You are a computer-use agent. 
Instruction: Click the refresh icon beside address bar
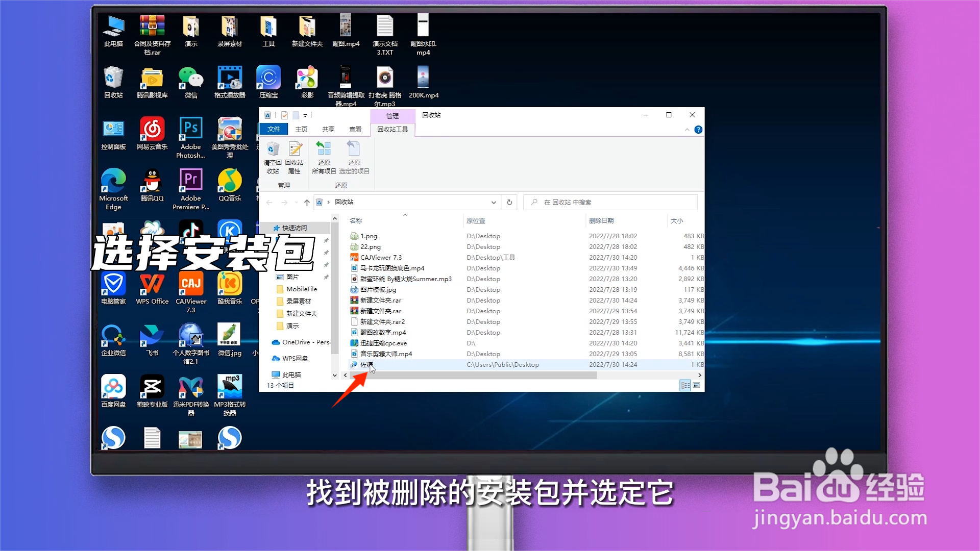[x=509, y=202]
